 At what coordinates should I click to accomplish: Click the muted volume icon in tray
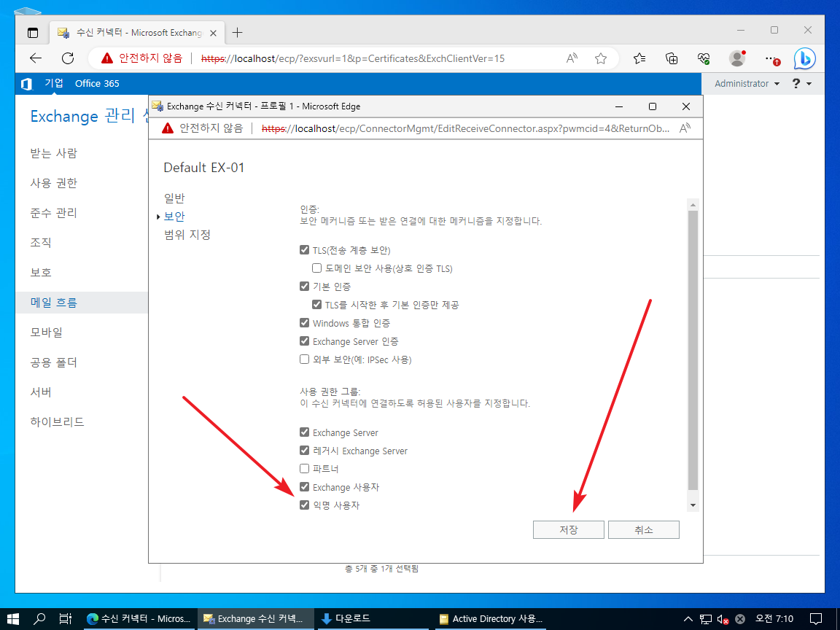pos(723,619)
